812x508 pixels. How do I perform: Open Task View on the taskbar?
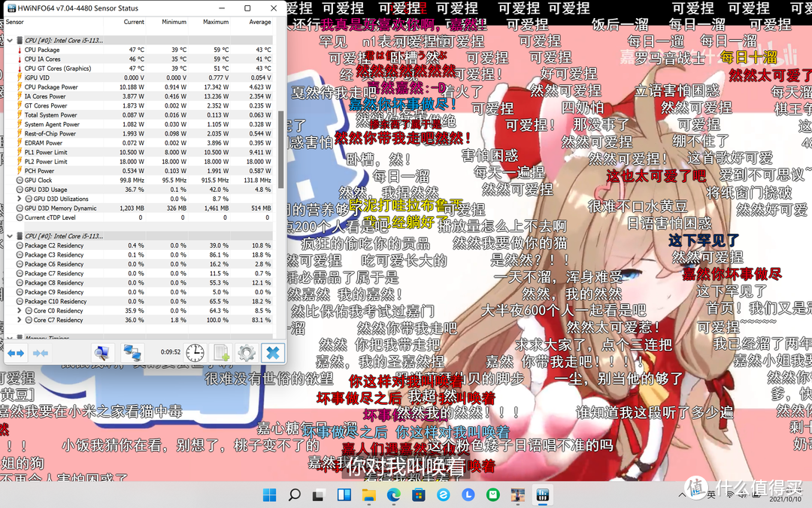tap(319, 495)
